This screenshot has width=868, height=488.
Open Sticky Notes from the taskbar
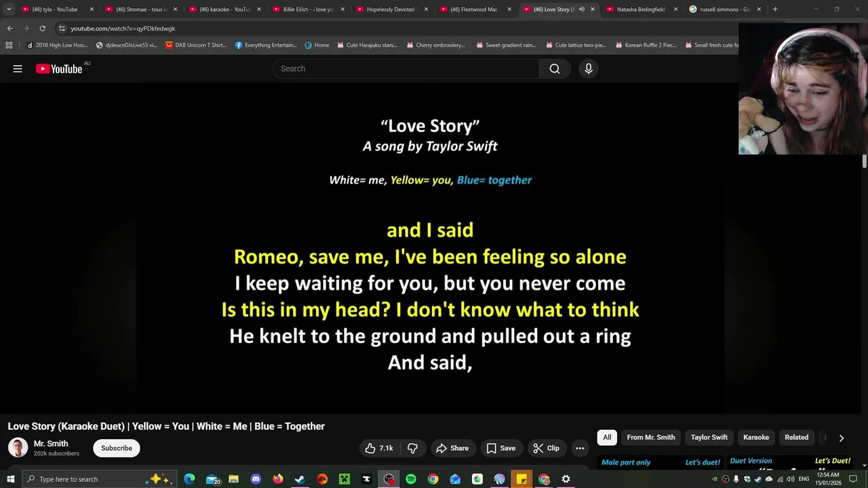[x=521, y=479]
